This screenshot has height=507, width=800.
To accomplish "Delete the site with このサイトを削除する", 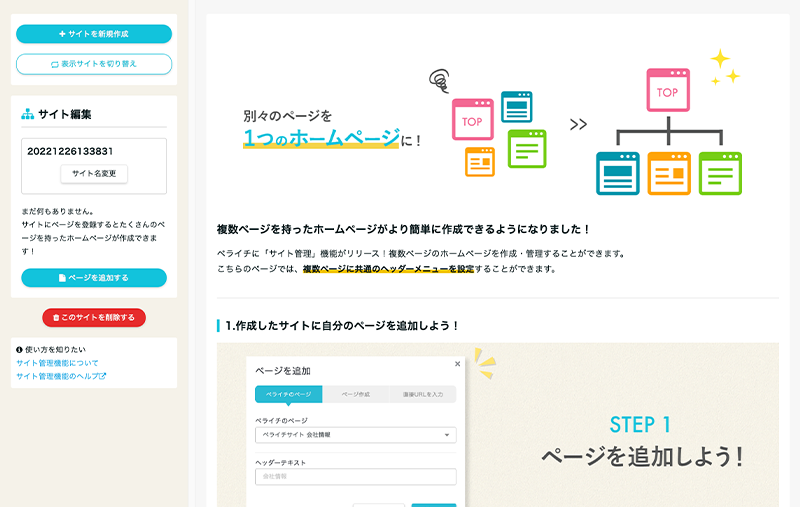I will 94,317.
